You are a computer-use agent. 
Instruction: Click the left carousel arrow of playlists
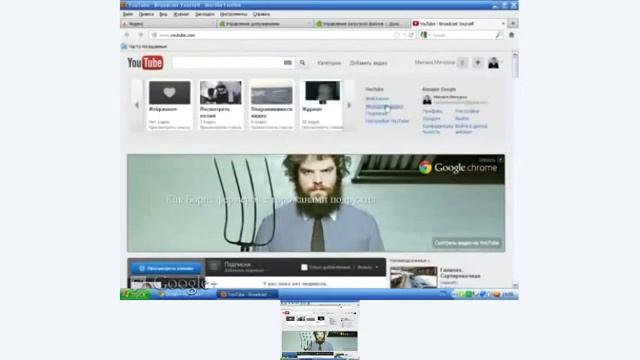(137, 105)
